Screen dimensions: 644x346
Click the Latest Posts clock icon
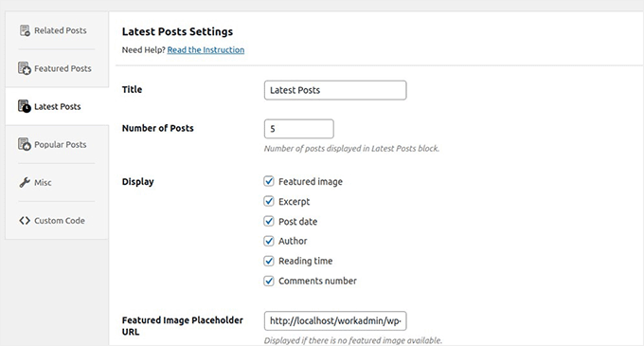(x=25, y=106)
